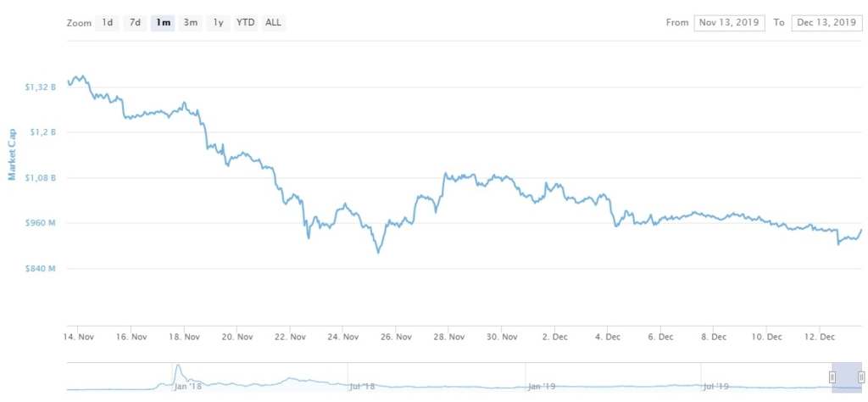Show year-to-date with YTD button
This screenshot has width=868, height=402.
coord(245,23)
